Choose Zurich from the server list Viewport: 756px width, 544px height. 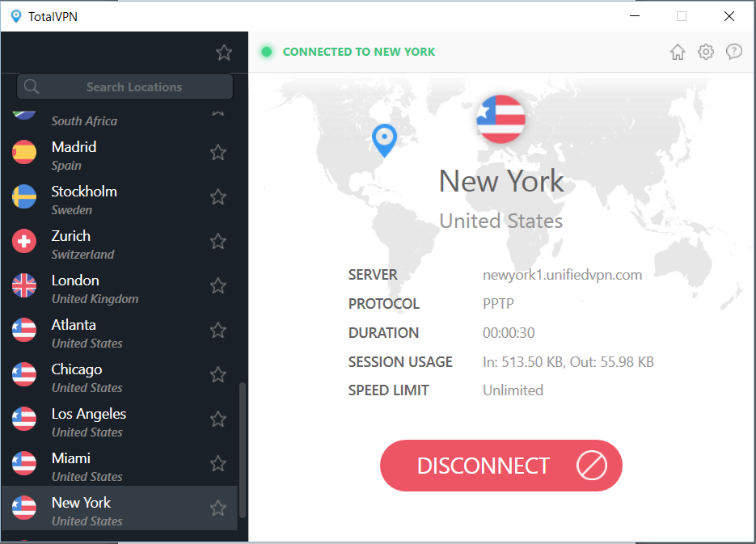(x=120, y=242)
